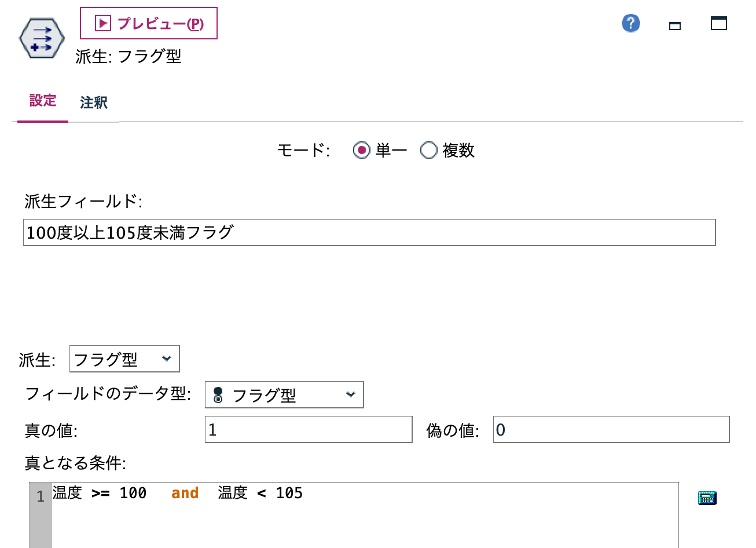This screenshot has width=756, height=548.
Task: Click the Derive node hexagon icon
Action: 41,38
